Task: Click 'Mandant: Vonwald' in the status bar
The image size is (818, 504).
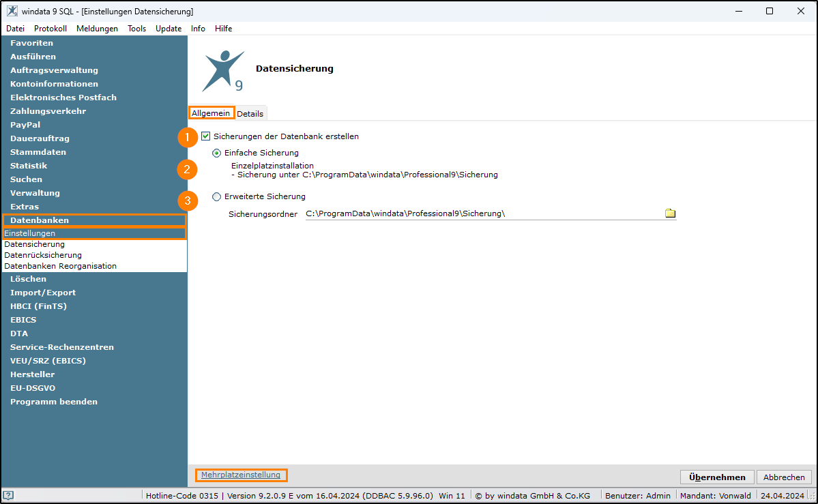Action: (x=715, y=496)
